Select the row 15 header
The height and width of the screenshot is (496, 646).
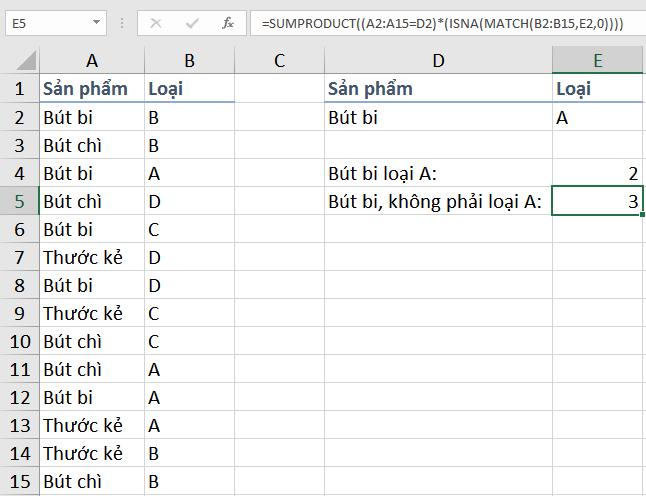pyautogui.click(x=18, y=482)
